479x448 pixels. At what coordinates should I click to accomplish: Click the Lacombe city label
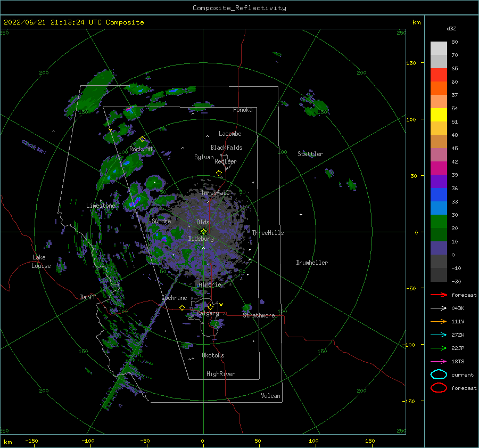(x=230, y=134)
